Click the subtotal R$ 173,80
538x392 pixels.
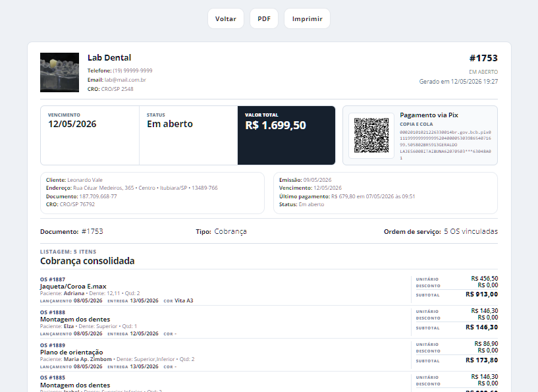482,360
